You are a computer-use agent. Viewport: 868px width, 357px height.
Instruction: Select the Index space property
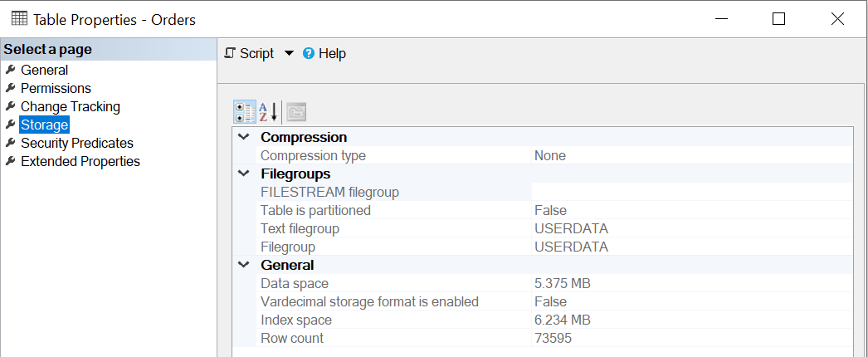tap(296, 320)
